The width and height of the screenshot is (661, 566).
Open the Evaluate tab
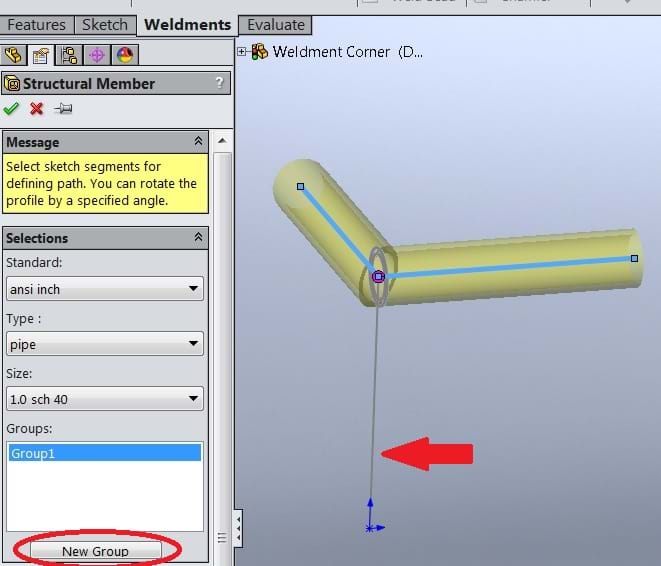pyautogui.click(x=276, y=25)
